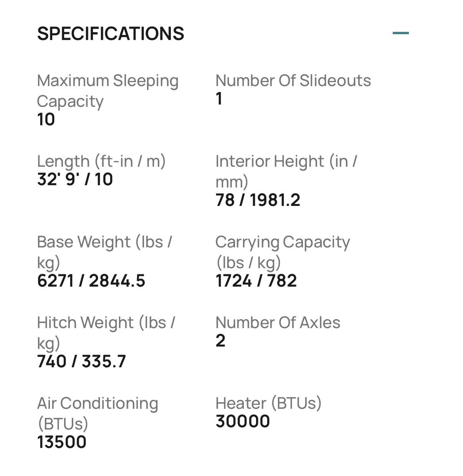Collapse the Specifications section with the minus icon
Screen dimensions: 463x476
[400, 33]
